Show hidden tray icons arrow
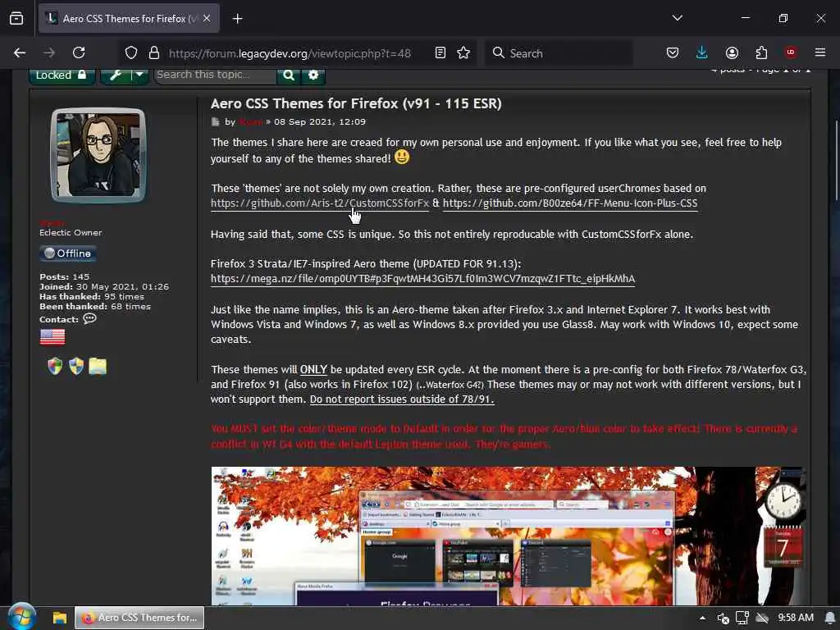Screen dimensions: 840x630 [x=702, y=618]
